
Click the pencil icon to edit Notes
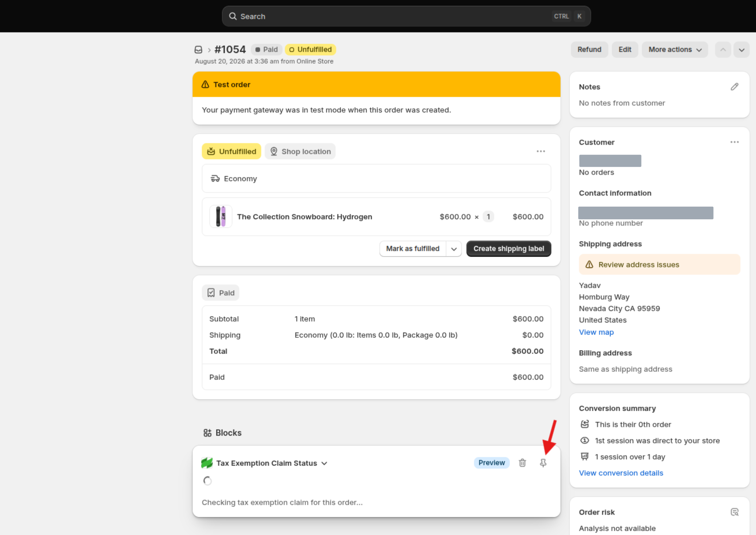(734, 87)
